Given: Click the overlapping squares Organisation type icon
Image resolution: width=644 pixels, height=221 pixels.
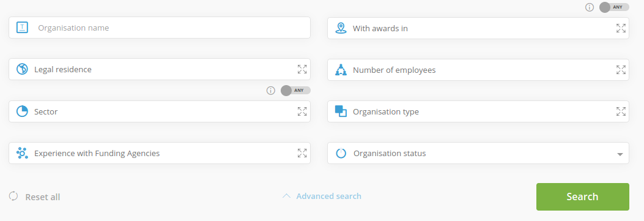Looking at the screenshot, I should click(341, 111).
